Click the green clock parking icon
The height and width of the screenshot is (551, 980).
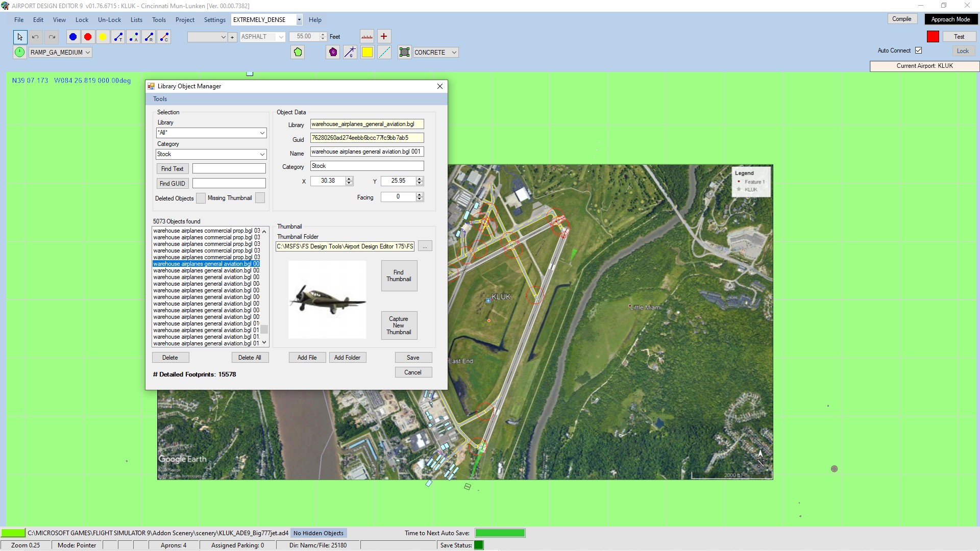point(19,52)
